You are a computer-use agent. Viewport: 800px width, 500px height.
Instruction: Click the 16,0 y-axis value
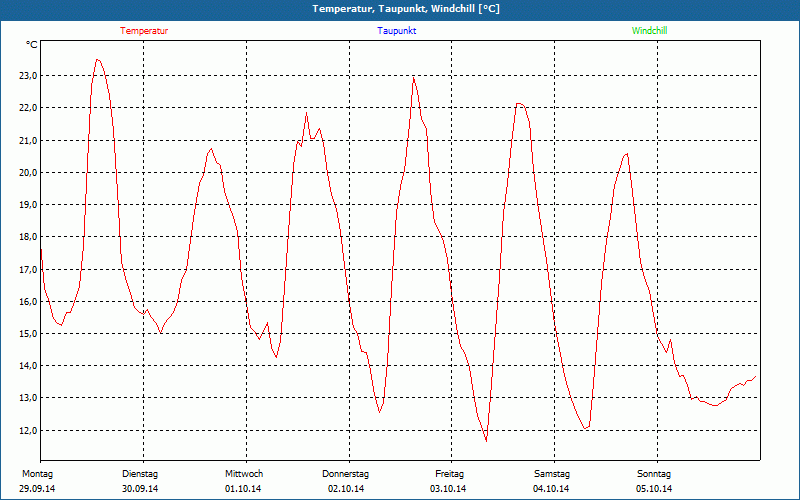pos(28,302)
